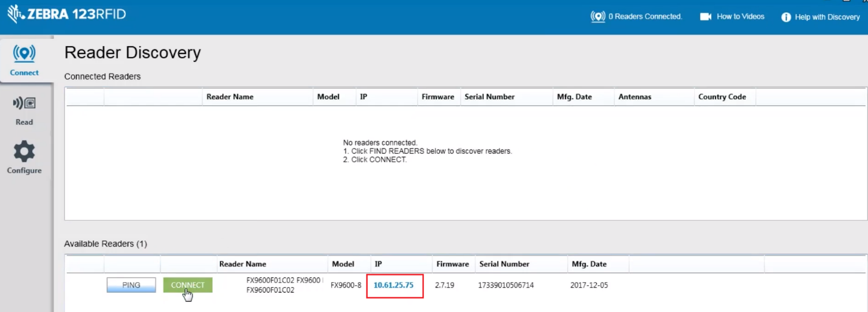The width and height of the screenshot is (868, 312).
Task: Open the Configure gear icon
Action: tap(24, 151)
